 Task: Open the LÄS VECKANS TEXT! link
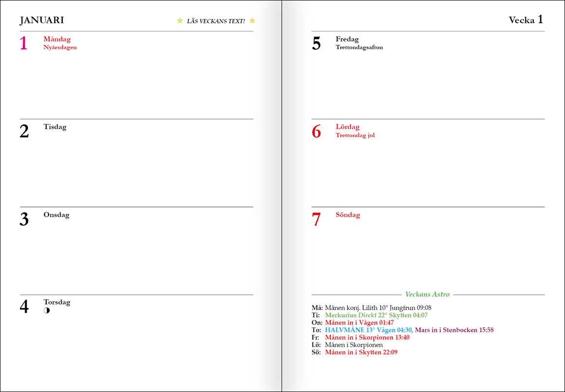point(216,21)
